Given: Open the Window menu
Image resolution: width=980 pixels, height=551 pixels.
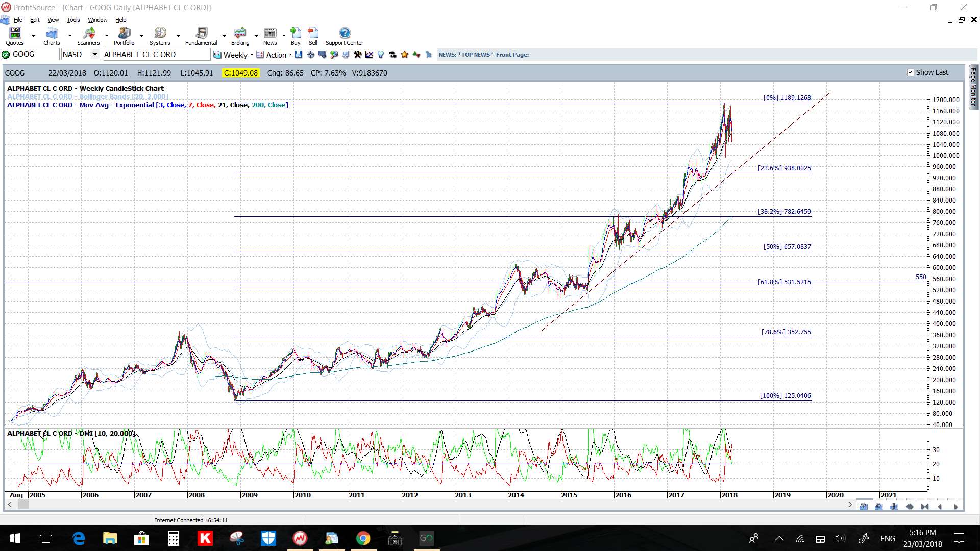Looking at the screenshot, I should (97, 20).
